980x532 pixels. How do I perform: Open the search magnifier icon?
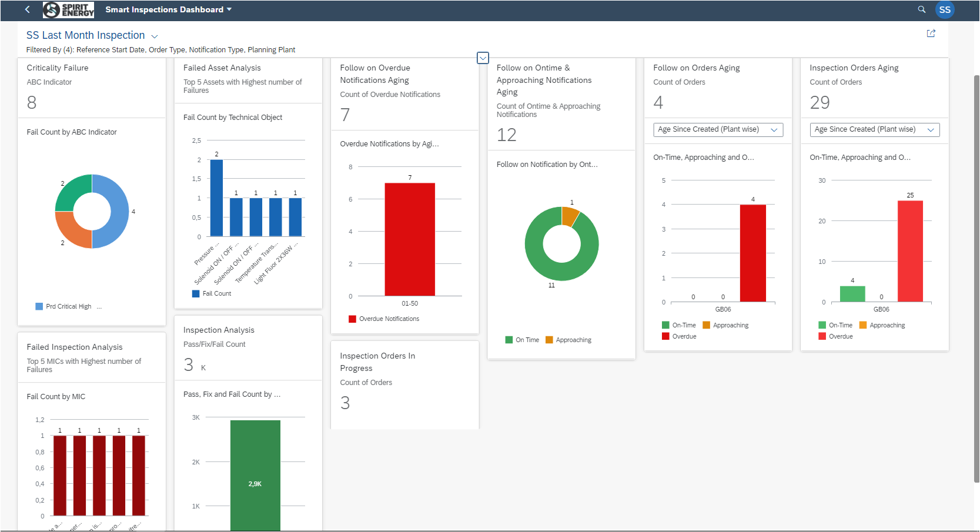[921, 9]
